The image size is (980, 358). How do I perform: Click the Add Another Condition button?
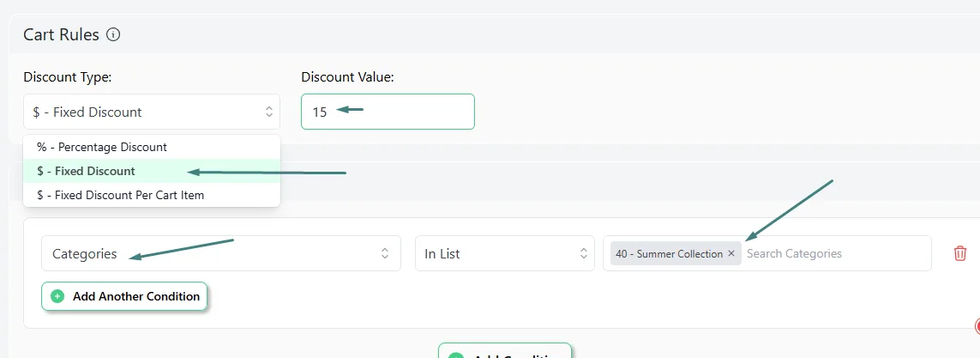point(124,296)
